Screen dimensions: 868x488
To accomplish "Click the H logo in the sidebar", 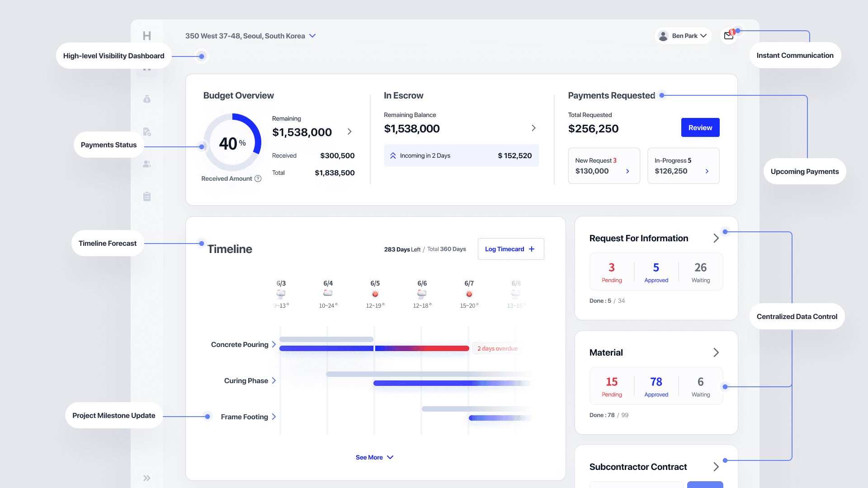I will coord(147,36).
